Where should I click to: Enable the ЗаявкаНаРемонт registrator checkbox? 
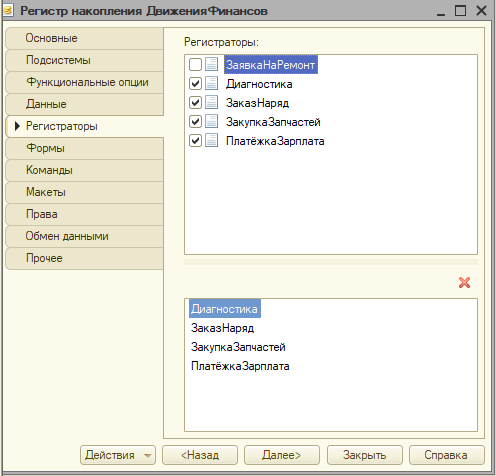tap(195, 64)
